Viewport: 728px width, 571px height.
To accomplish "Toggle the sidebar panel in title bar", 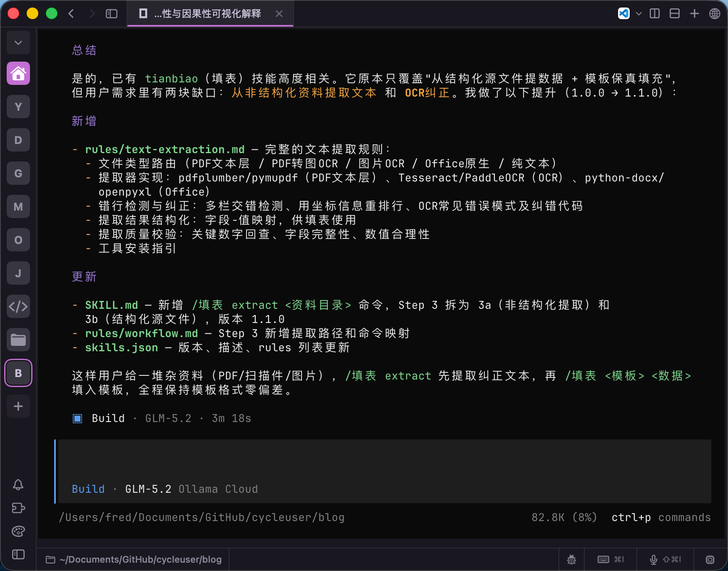I will point(112,14).
